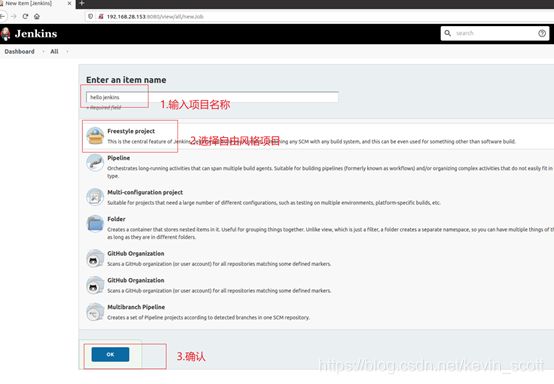The width and height of the screenshot is (554, 384).
Task: Click the browser forward arrow
Action: 14,16
